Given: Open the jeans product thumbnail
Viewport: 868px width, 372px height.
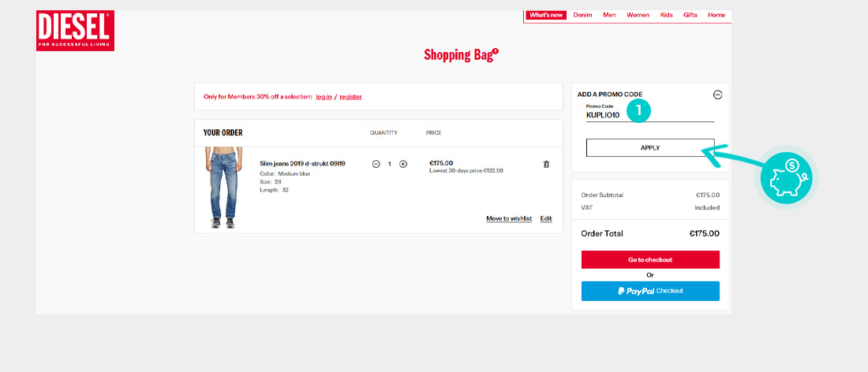Looking at the screenshot, I should pos(223,188).
